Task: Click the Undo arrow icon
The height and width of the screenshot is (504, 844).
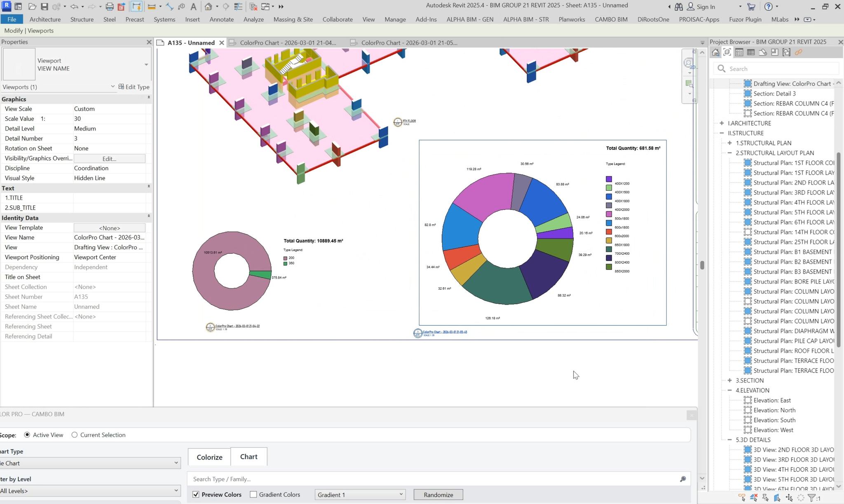Action: click(x=74, y=7)
